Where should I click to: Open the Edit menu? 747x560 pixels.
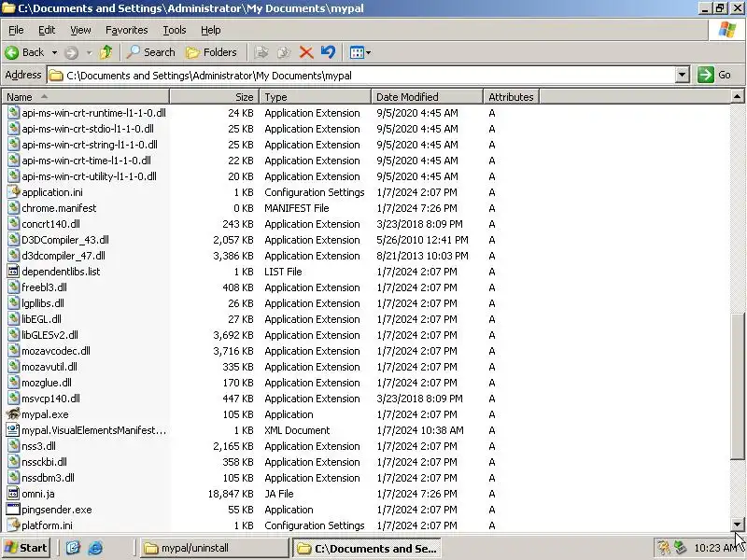pyautogui.click(x=46, y=30)
